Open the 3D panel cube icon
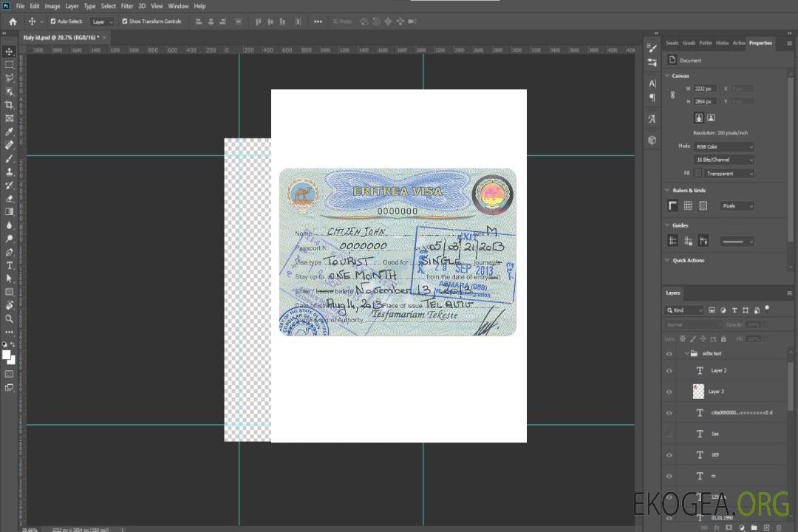This screenshot has width=798, height=532. 652,140
